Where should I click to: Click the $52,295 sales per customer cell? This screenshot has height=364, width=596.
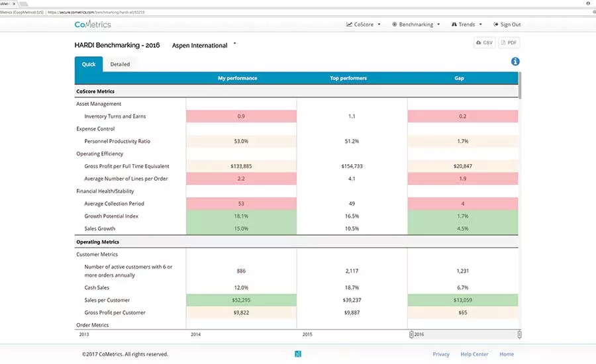[241, 300]
